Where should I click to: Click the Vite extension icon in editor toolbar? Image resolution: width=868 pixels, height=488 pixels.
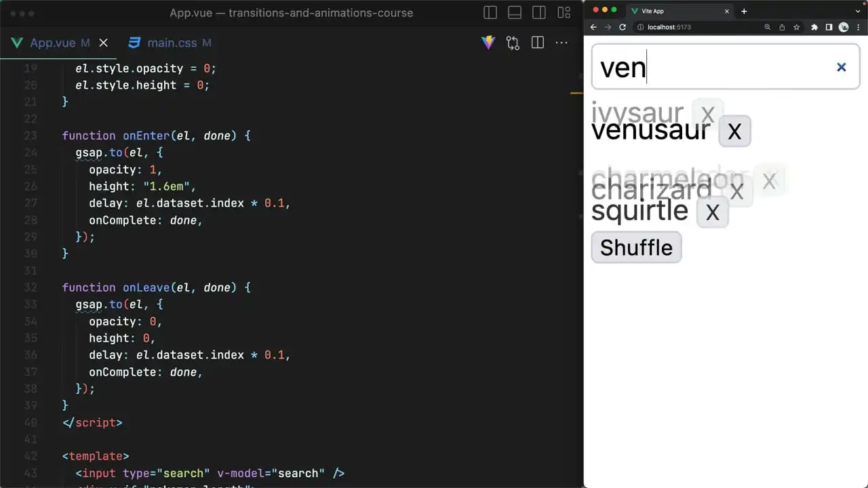488,43
